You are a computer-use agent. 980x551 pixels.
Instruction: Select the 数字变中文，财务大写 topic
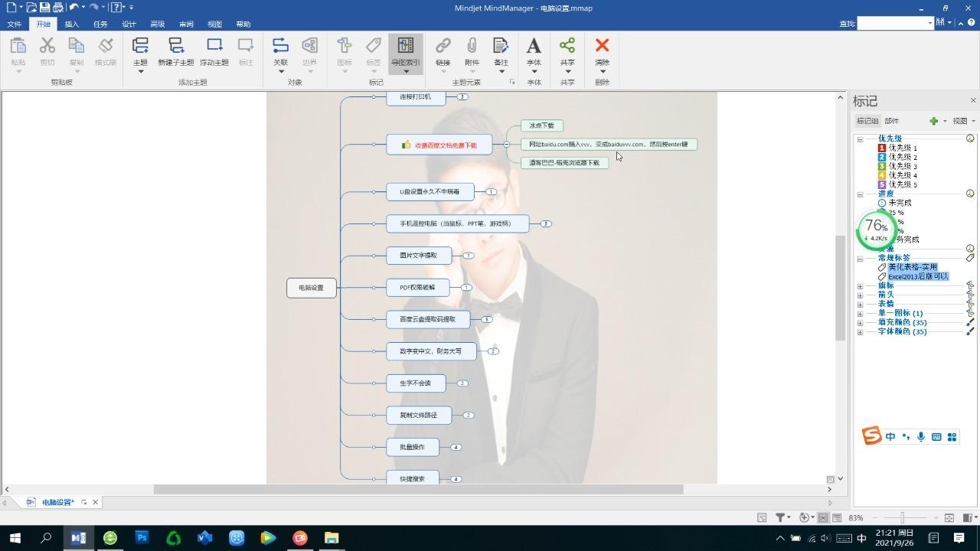pyautogui.click(x=431, y=351)
